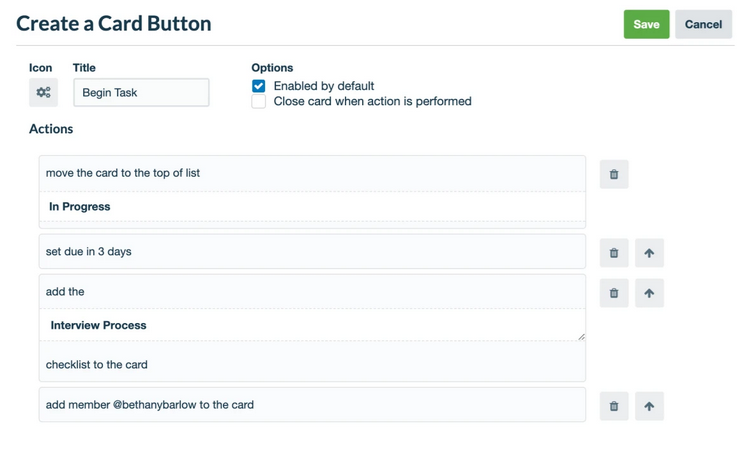This screenshot has width=737, height=450.
Task: Click the textarea resize handle corner
Action: [x=581, y=337]
